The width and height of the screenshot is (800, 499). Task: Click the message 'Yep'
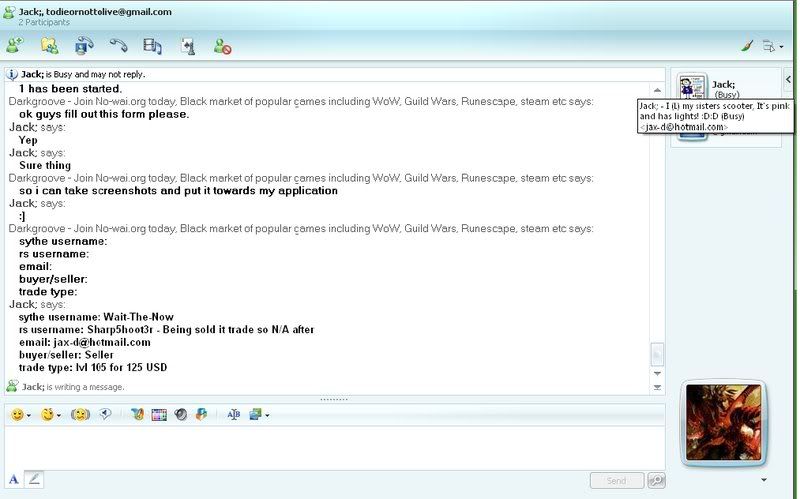(28, 140)
